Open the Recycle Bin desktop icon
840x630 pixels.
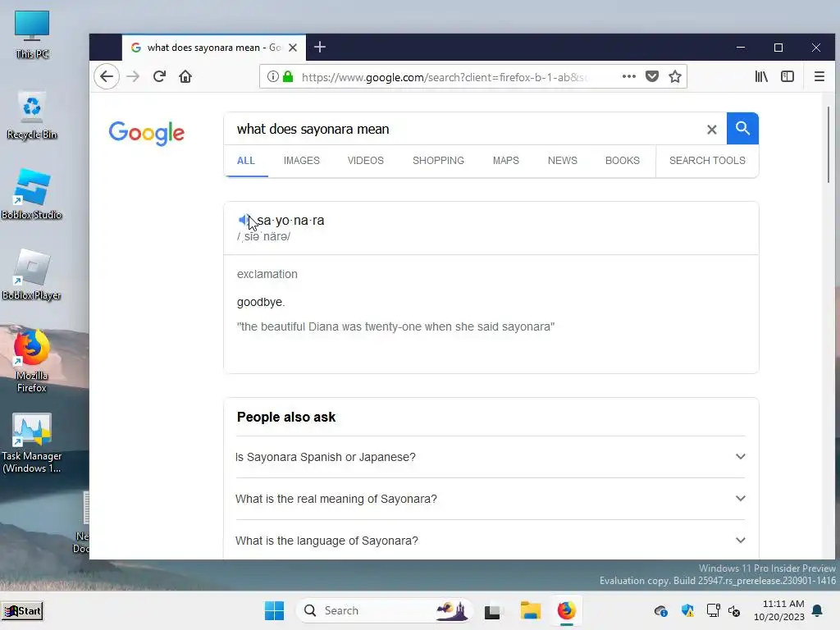[x=32, y=116]
